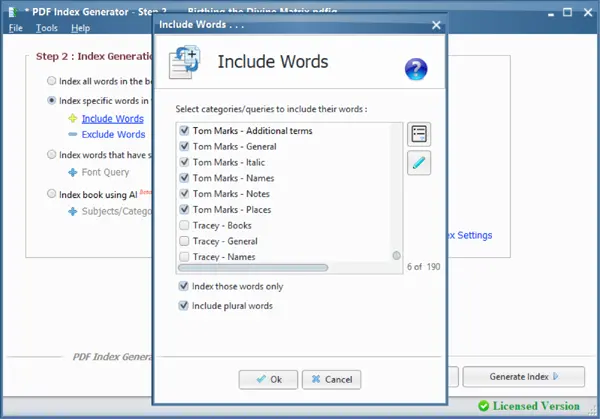The width and height of the screenshot is (600, 419).
Task: Open the Font Query link
Action: [106, 172]
